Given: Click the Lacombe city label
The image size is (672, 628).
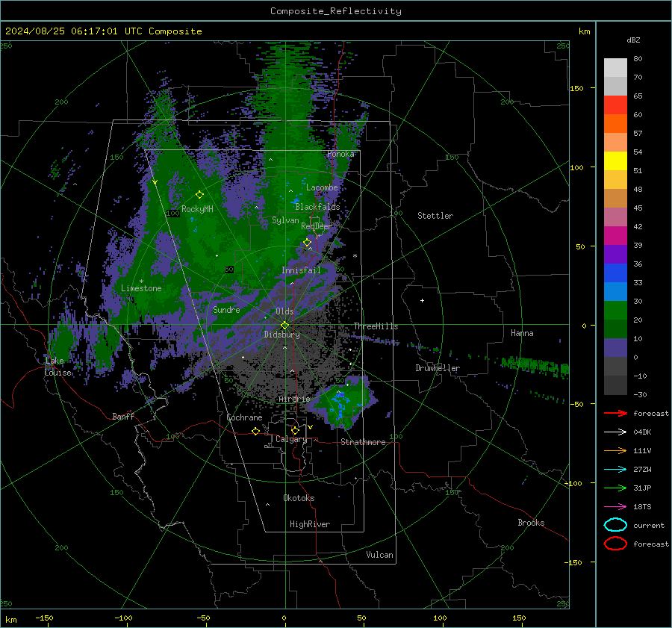Looking at the screenshot, I should [322, 187].
